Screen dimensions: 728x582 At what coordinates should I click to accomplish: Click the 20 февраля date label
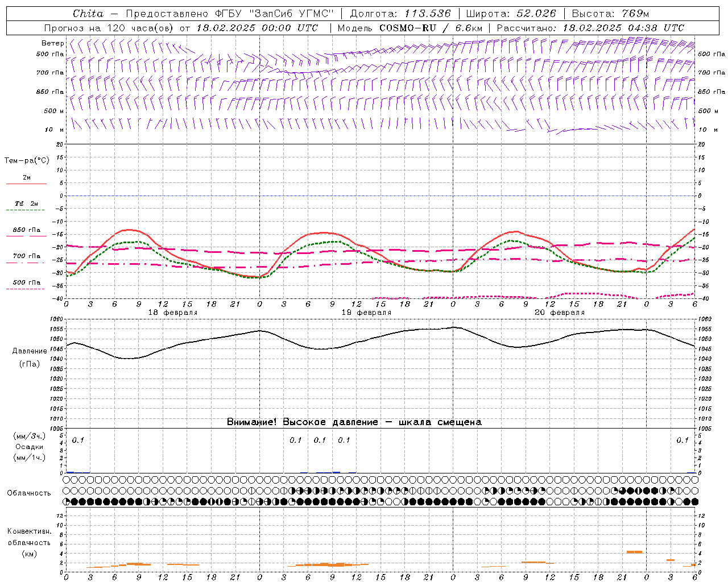click(560, 313)
